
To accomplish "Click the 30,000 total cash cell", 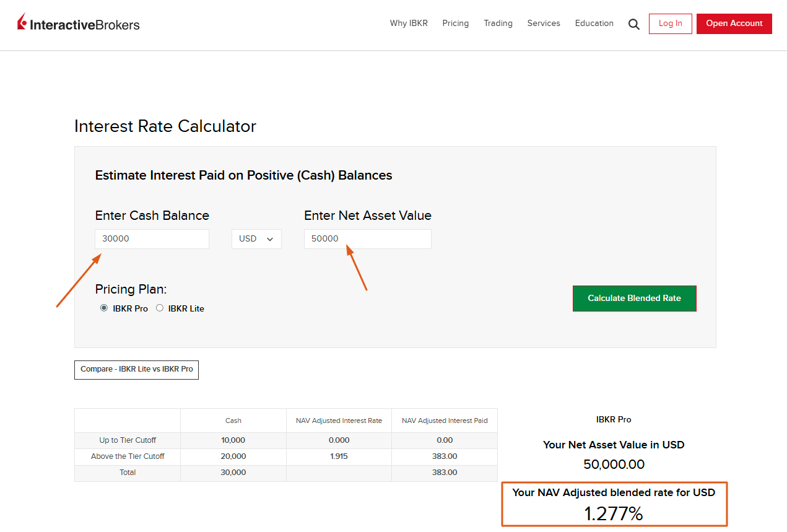I will pyautogui.click(x=233, y=473).
